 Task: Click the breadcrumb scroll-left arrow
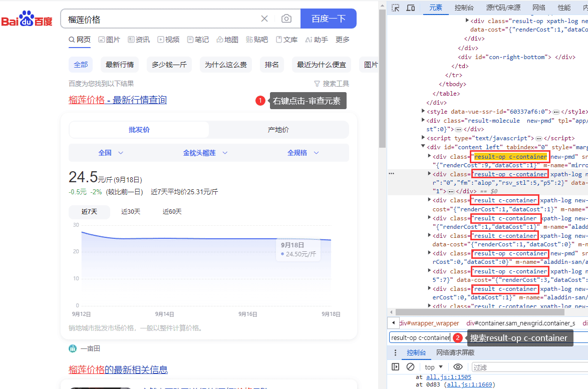pyautogui.click(x=393, y=323)
